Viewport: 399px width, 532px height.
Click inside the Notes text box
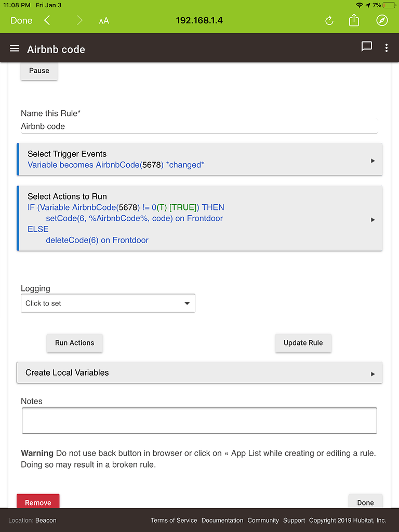(x=199, y=420)
